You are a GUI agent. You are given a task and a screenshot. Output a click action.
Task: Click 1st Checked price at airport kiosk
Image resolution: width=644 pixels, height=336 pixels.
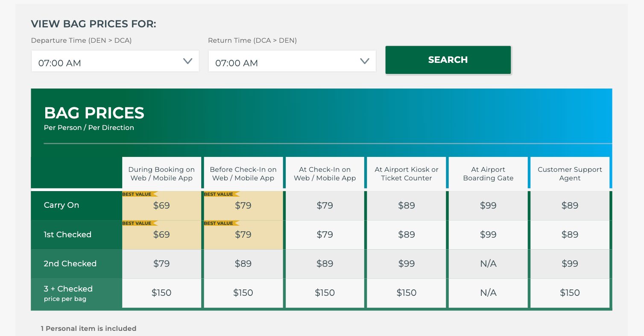pyautogui.click(x=407, y=235)
